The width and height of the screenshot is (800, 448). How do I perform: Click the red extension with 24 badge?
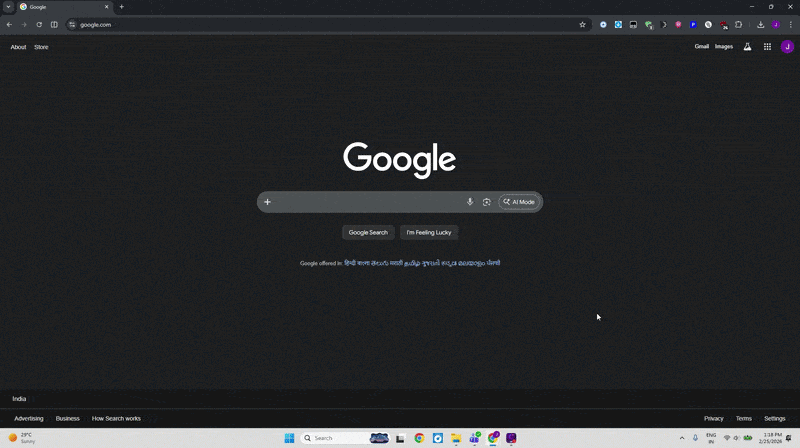(723, 24)
